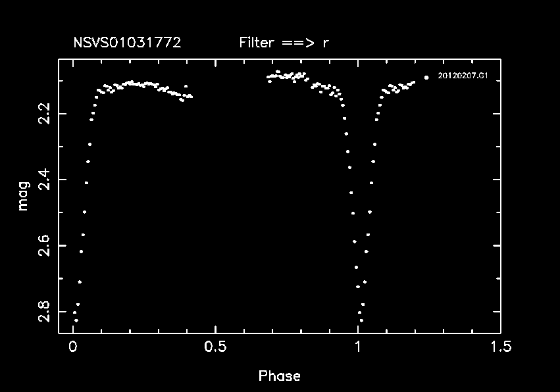Click the 2.6 tick label on mag axis
Image resolution: width=560 pixels, height=392 pixels.
click(43, 245)
